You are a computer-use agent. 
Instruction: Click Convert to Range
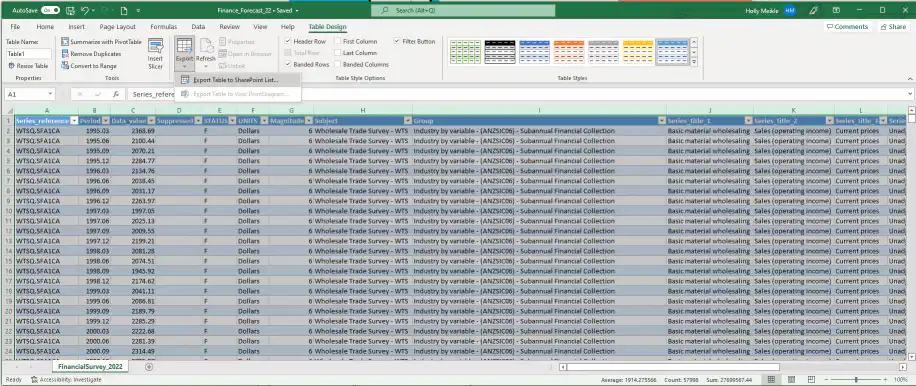(x=89, y=66)
